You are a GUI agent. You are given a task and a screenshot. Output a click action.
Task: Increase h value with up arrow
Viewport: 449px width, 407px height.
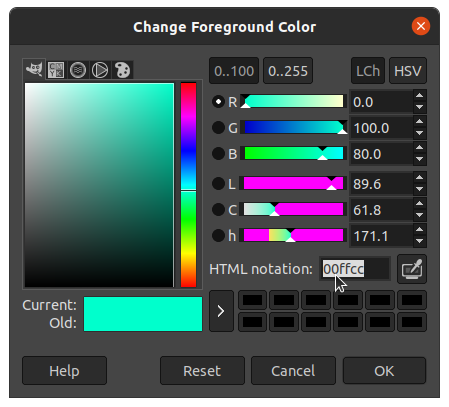tap(420, 230)
